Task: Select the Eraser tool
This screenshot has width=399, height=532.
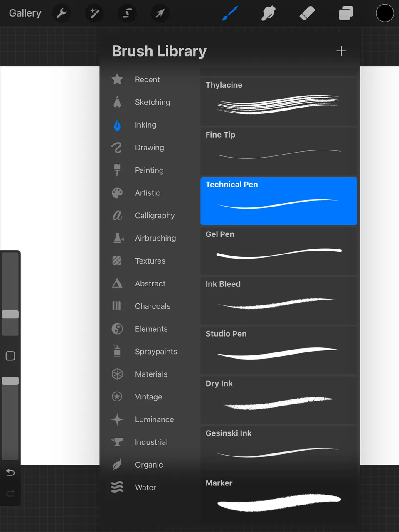Action: point(307,13)
